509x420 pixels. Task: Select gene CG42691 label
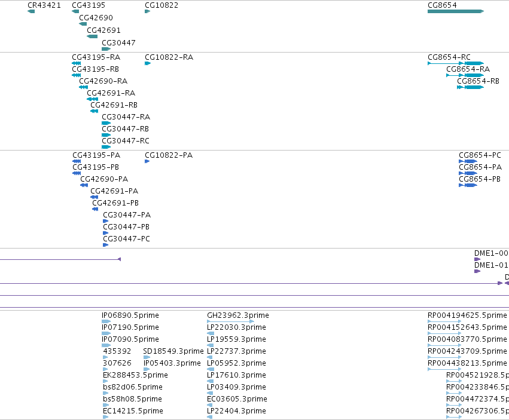104,30
